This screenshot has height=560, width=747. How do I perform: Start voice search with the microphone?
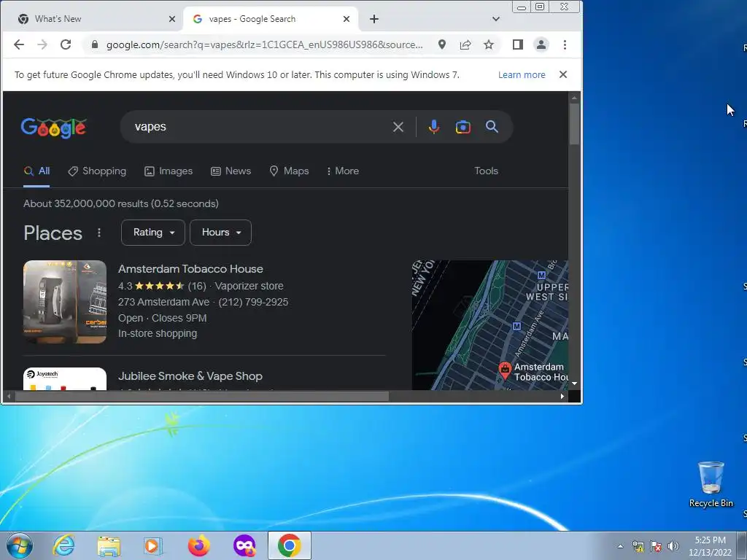pos(433,127)
